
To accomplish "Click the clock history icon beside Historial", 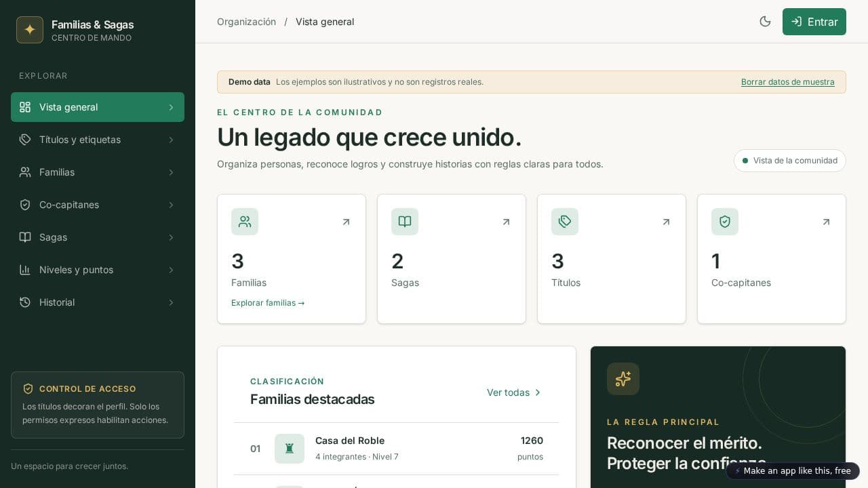I will click(25, 302).
